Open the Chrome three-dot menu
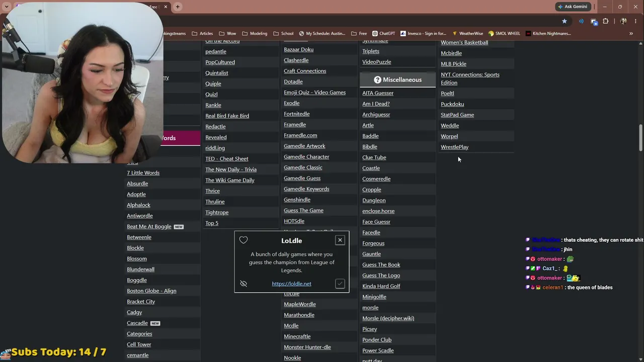Screen dimensions: 644x362 tap(635, 21)
